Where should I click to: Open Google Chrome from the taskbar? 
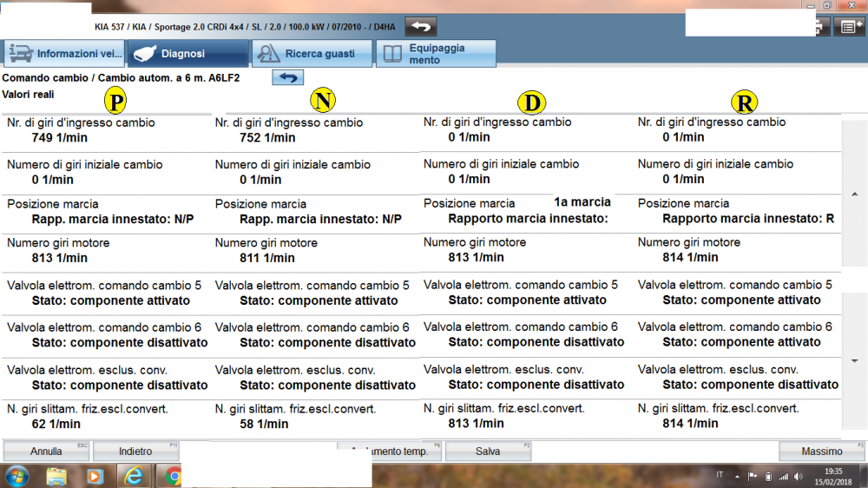[x=174, y=477]
